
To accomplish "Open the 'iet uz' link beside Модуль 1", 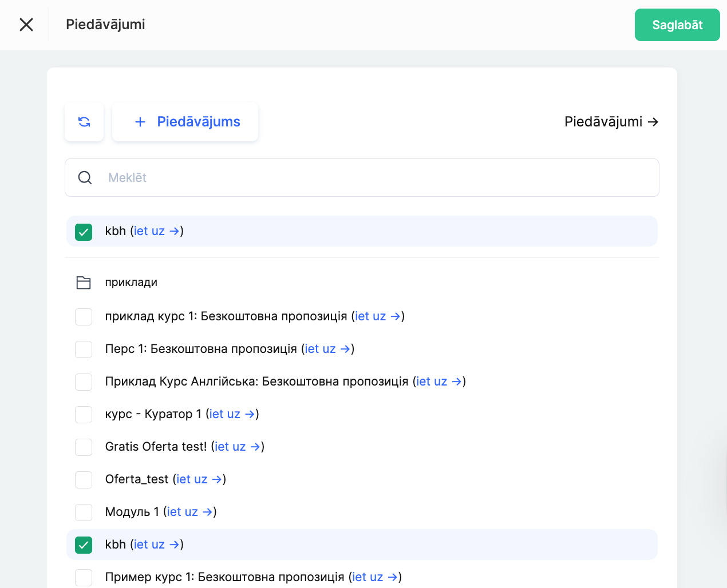I will tap(189, 512).
